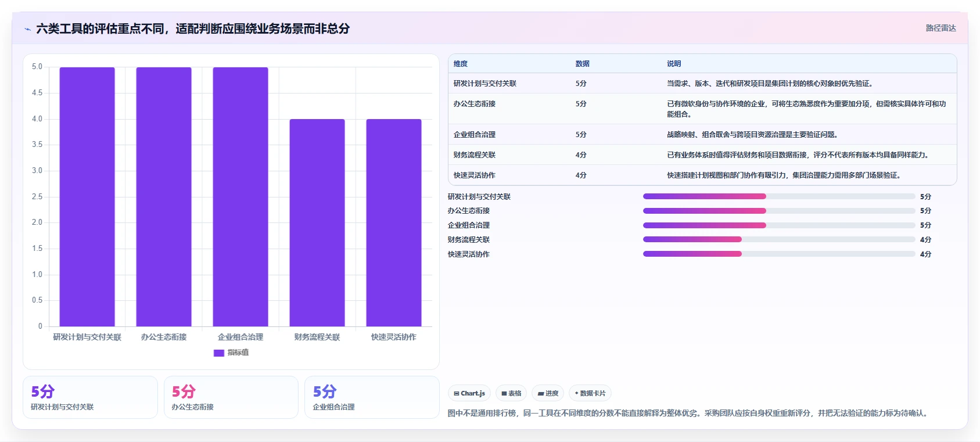Click the 路径雷达 label in the header

coord(940,28)
